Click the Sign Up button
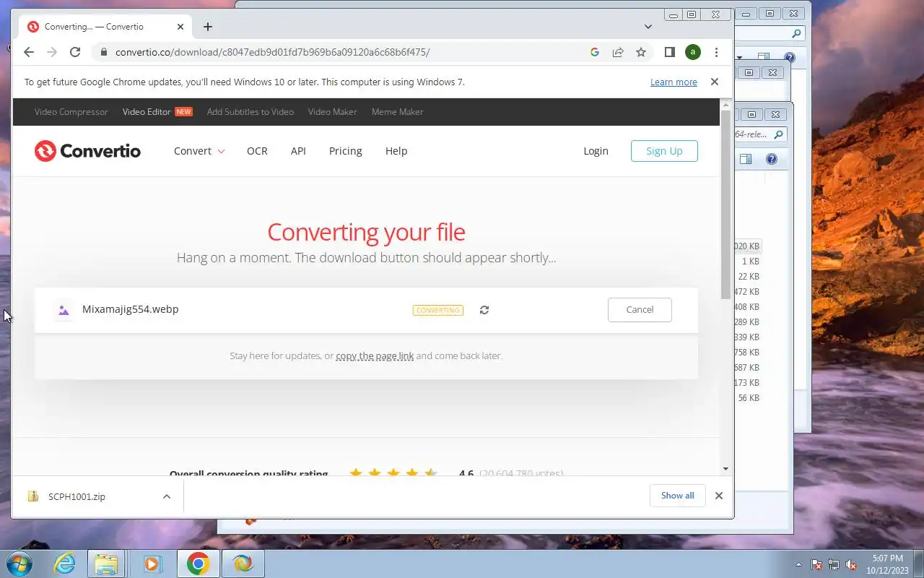The image size is (924, 578). [664, 151]
